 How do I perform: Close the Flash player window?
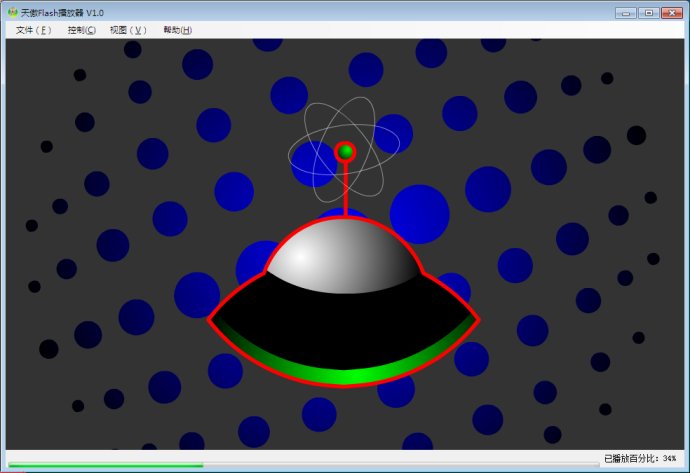tap(672, 13)
